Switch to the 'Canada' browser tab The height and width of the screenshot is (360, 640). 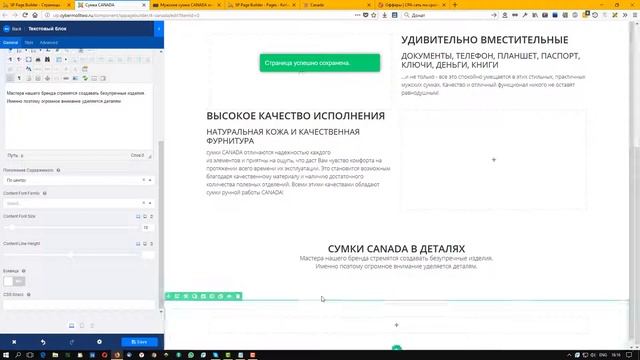coord(337,5)
